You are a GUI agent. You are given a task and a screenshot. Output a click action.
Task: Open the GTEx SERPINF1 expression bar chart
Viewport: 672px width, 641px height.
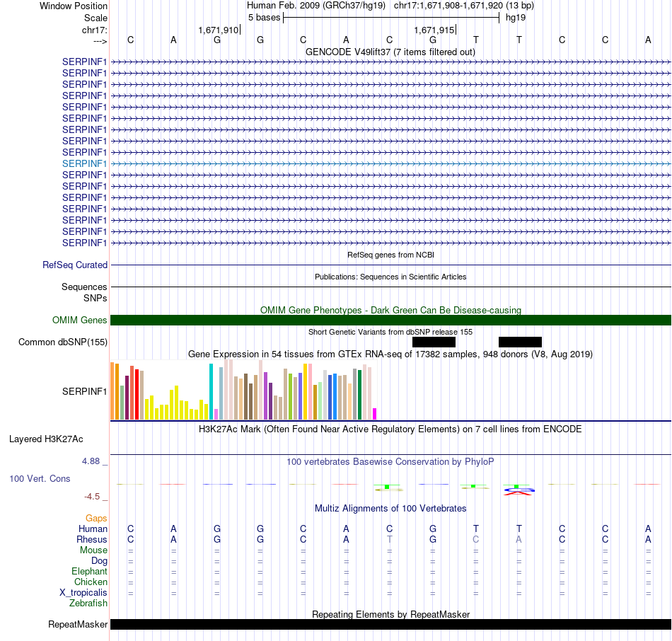tap(243, 390)
